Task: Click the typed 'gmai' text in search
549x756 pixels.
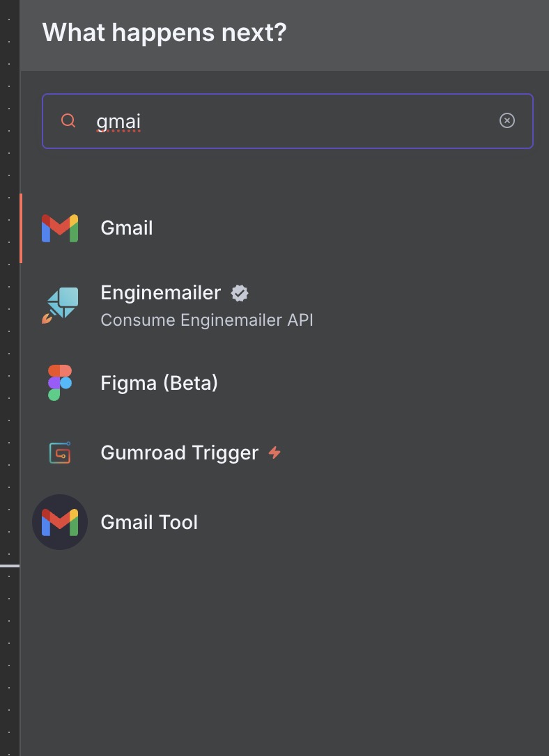Action: 118,121
